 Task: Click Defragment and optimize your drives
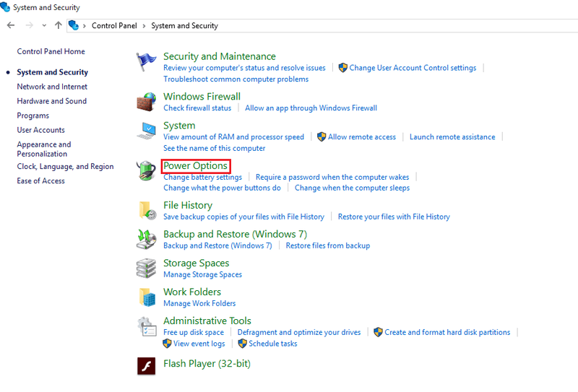299,332
